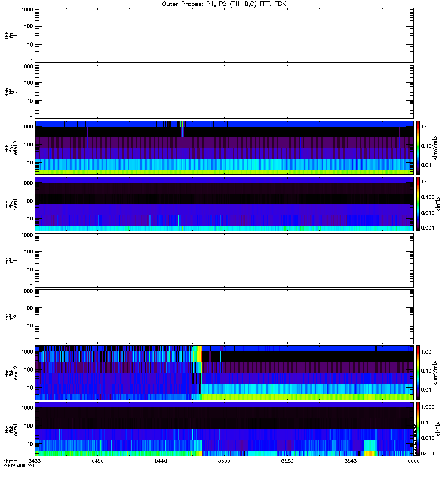The width and height of the screenshot is (448, 478).
Task: Click the plot title "Outer Probes: P1, P2 (TH-B,C) FFT, FBK"
Action: (x=224, y=4)
